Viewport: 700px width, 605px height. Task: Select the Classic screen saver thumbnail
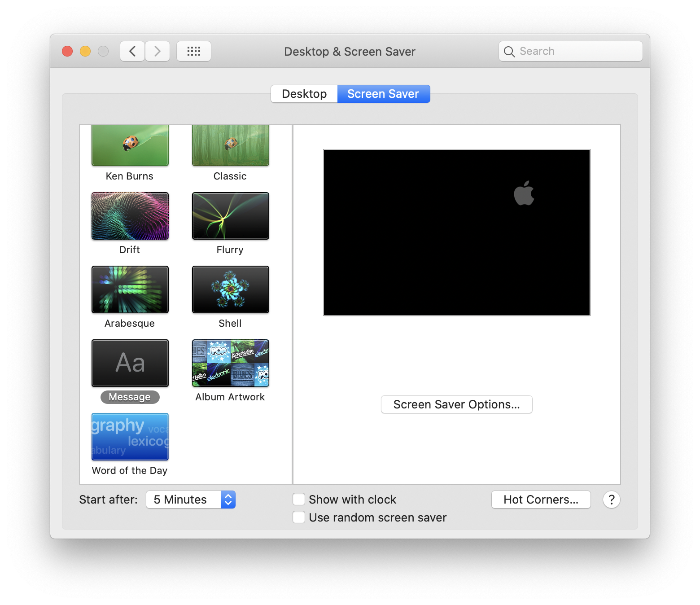(x=231, y=145)
